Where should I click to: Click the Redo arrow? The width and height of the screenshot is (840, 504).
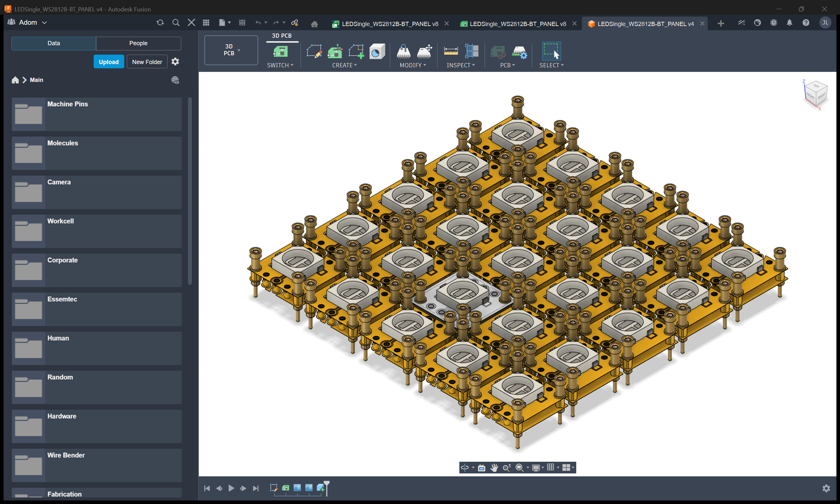point(276,22)
